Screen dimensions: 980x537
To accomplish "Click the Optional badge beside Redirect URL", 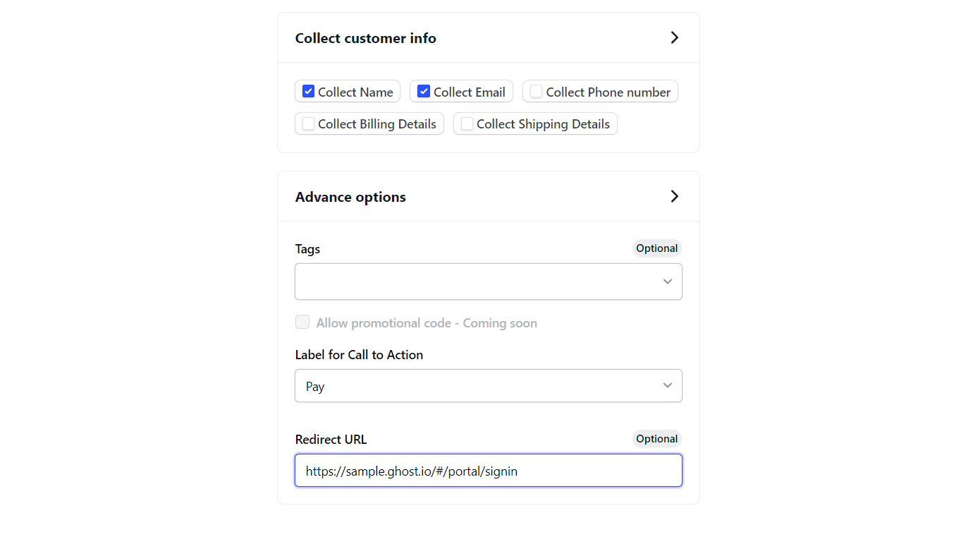I will [657, 439].
